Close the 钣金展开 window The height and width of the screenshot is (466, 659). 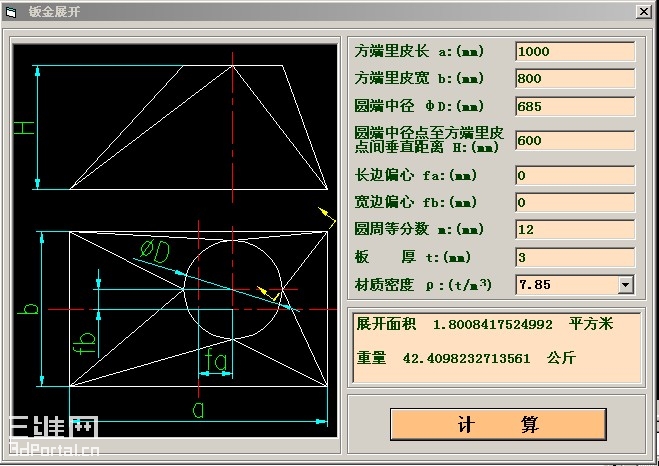coord(643,12)
